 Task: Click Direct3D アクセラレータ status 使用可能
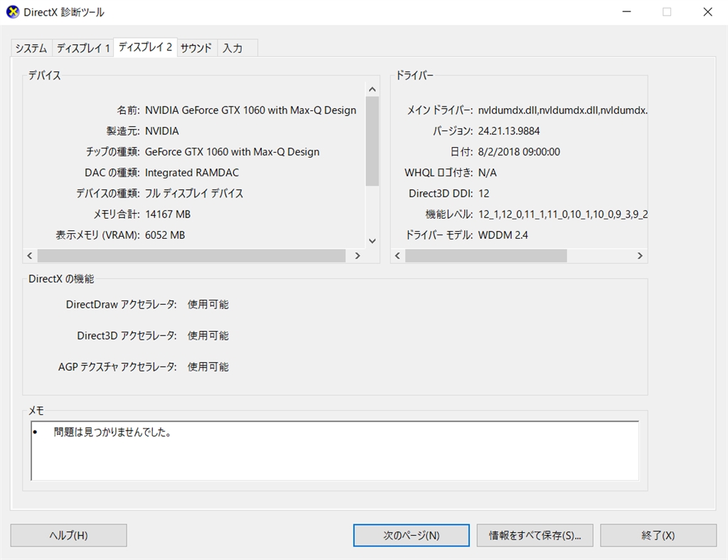point(208,336)
